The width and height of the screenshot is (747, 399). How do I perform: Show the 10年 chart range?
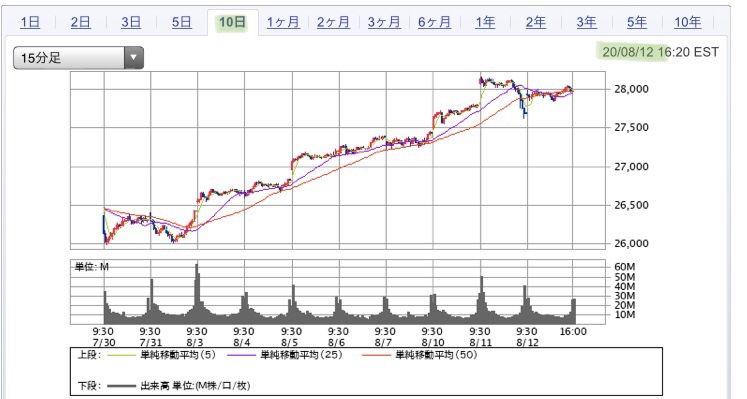687,22
